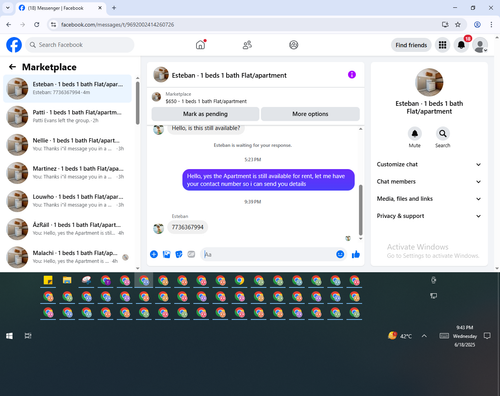The width and height of the screenshot is (500, 396).
Task: Mute the conversation with the bell icon
Action: [415, 134]
